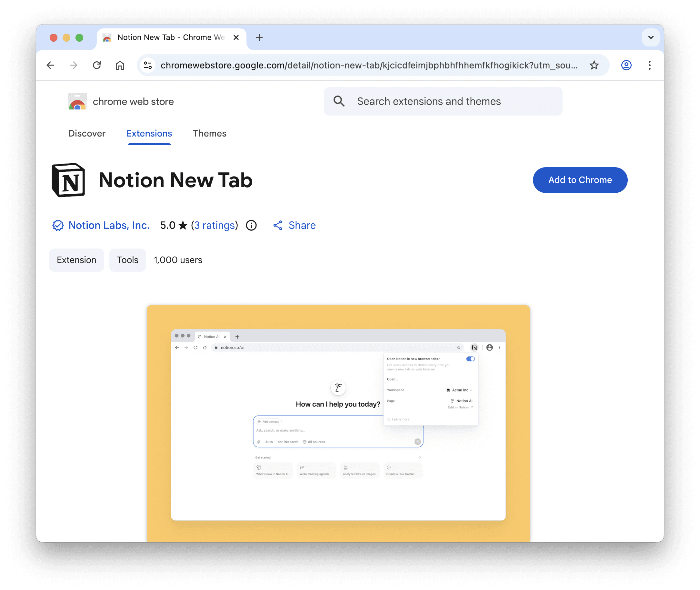700x590 pixels.
Task: Reload the page with the refresh icon
Action: point(97,65)
